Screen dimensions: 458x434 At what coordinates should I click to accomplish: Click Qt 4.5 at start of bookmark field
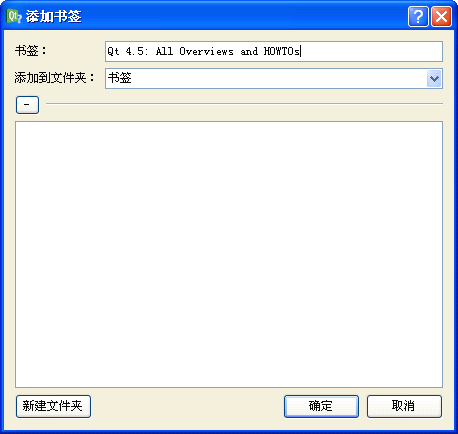[125, 51]
